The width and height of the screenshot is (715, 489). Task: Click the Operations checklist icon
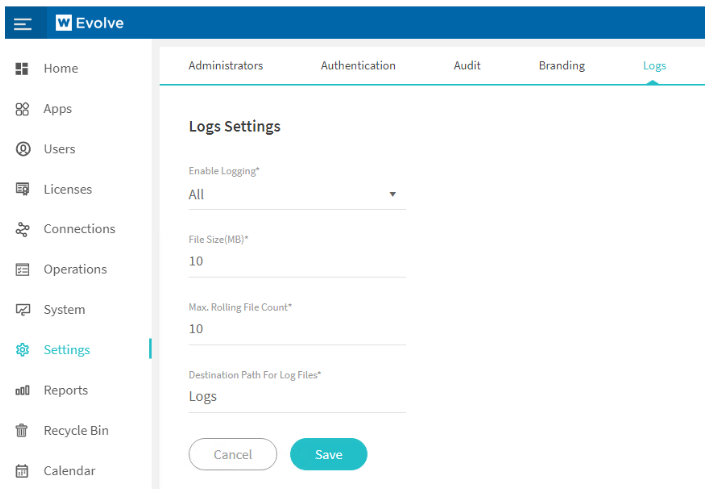pos(22,270)
